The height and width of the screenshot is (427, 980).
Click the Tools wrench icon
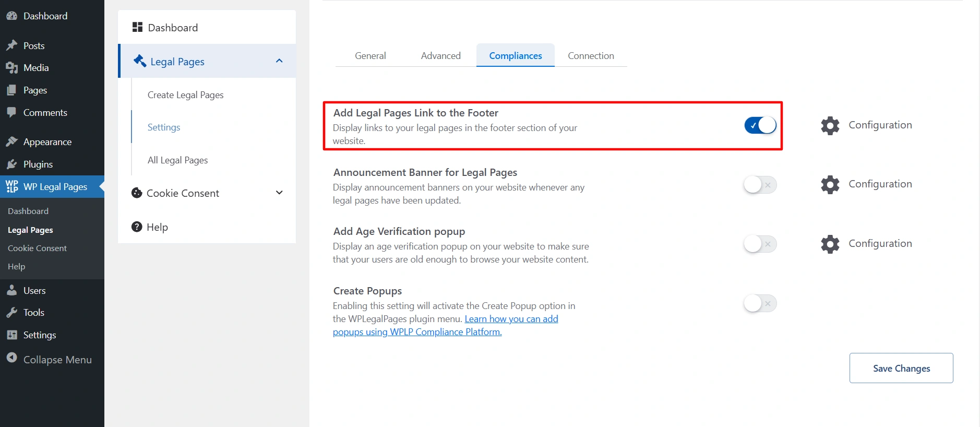point(11,313)
